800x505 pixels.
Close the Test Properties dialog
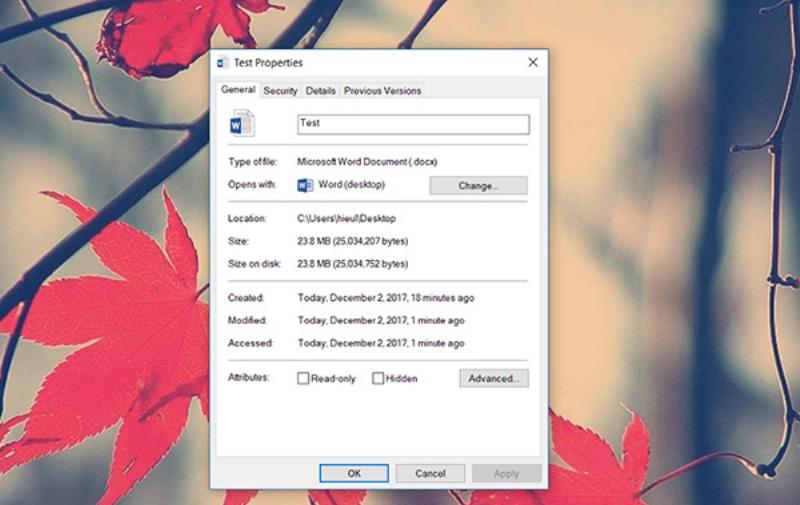pos(533,62)
